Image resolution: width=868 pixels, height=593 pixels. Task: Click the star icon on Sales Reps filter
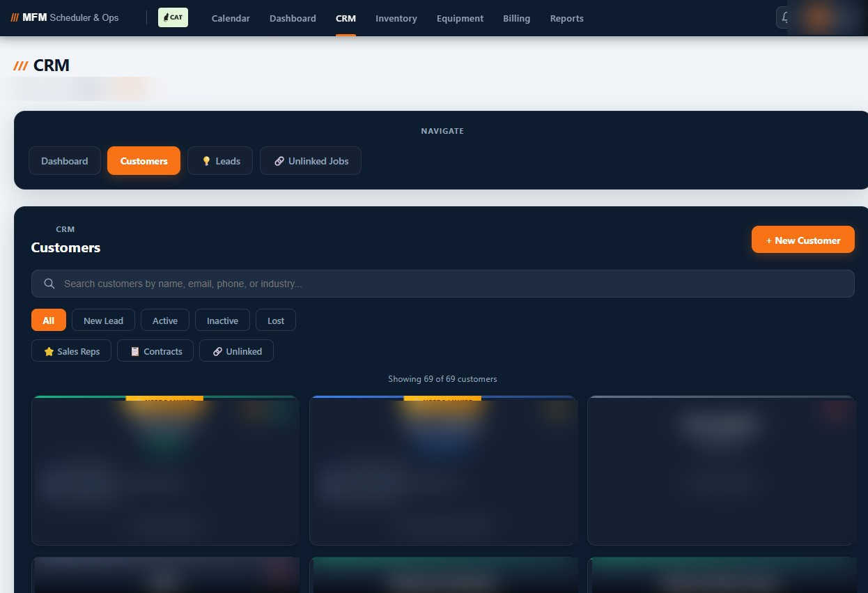pos(47,351)
